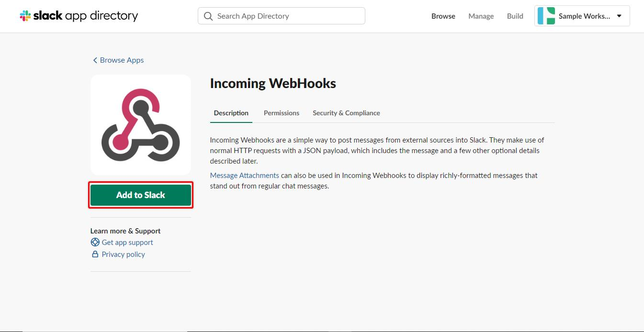Switch to the Permissions tab
Viewport: 644px width, 332px height.
282,113
